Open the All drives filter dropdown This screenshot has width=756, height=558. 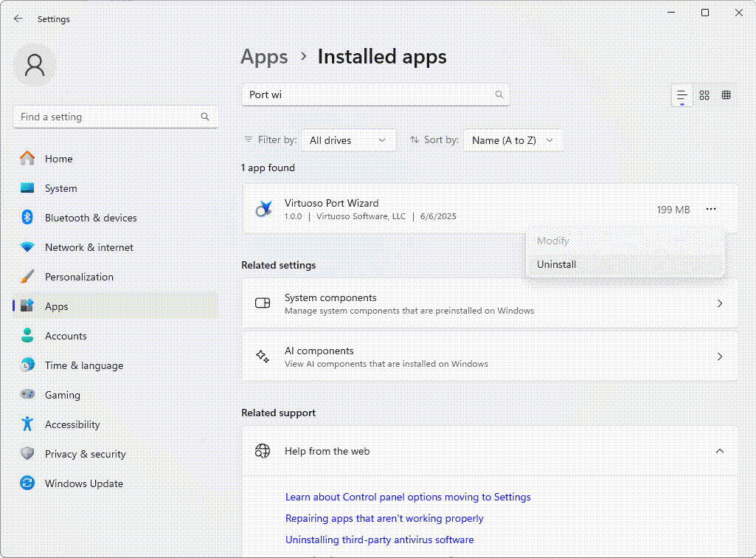point(349,140)
